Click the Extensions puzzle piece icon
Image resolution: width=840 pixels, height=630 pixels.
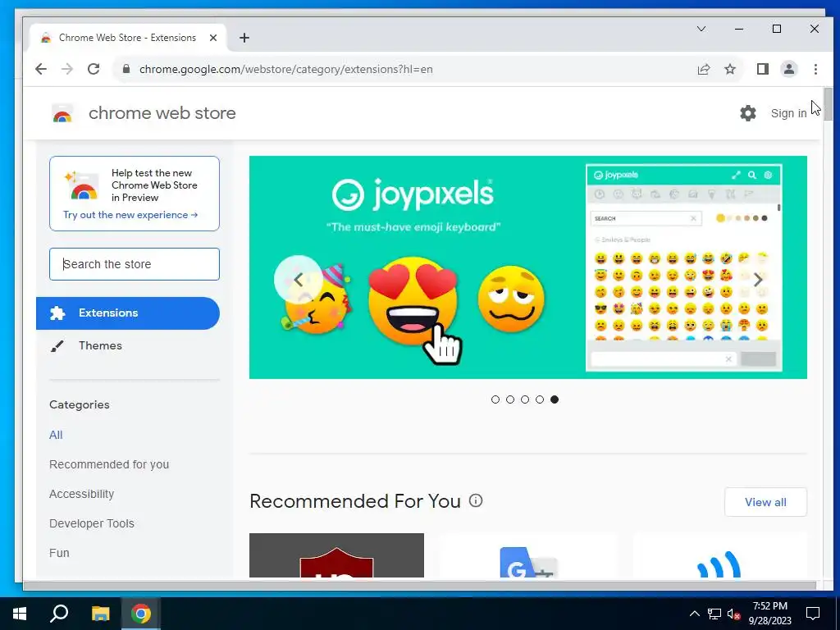point(57,313)
